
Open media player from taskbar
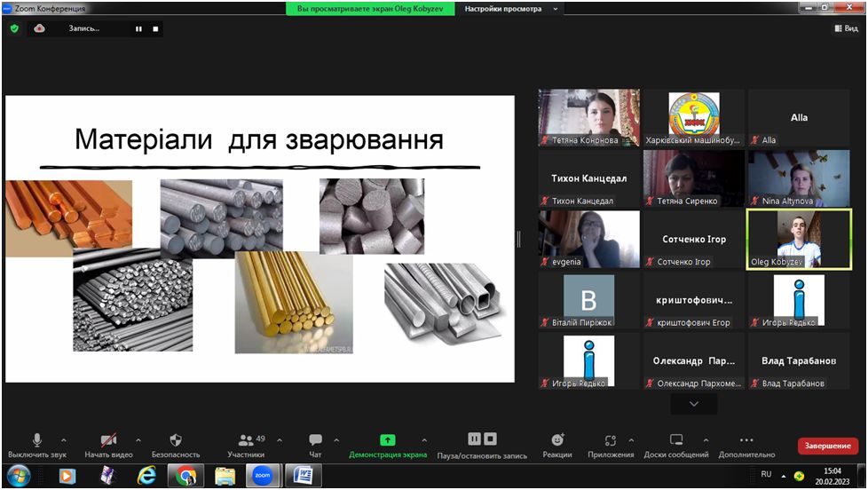67,476
